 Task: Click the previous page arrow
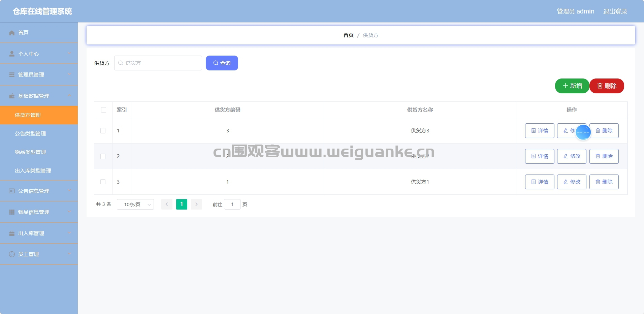click(x=167, y=205)
